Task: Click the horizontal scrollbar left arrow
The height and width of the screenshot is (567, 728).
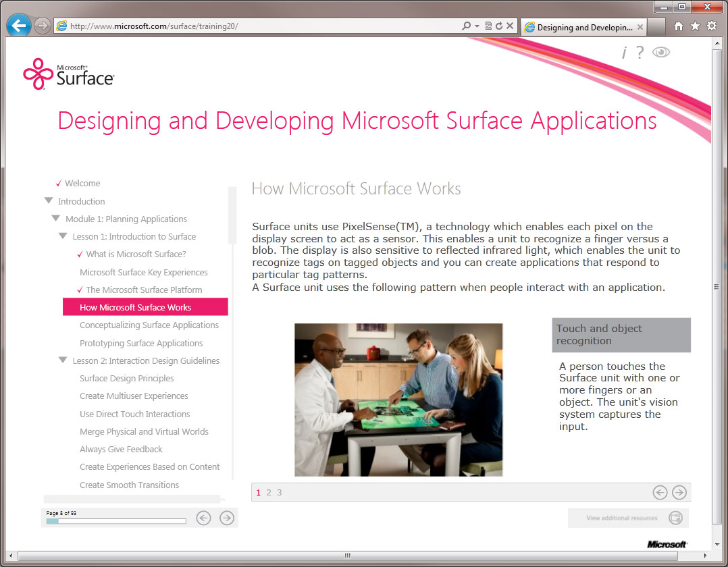Action: click(x=11, y=556)
